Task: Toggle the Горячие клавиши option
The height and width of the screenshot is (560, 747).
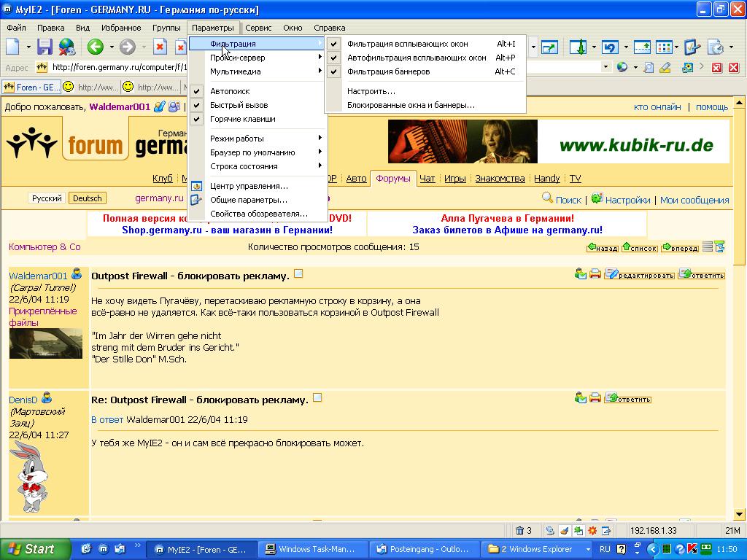Action: pyautogui.click(x=258, y=119)
